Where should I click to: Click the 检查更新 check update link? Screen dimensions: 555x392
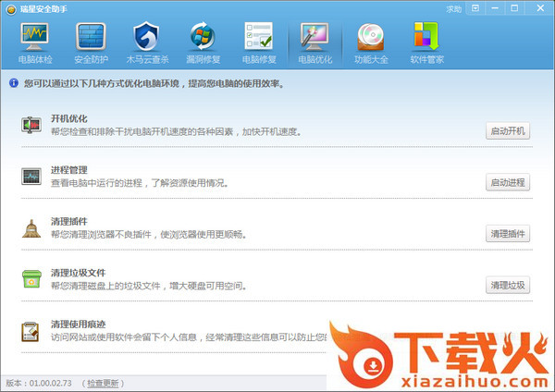click(x=103, y=383)
